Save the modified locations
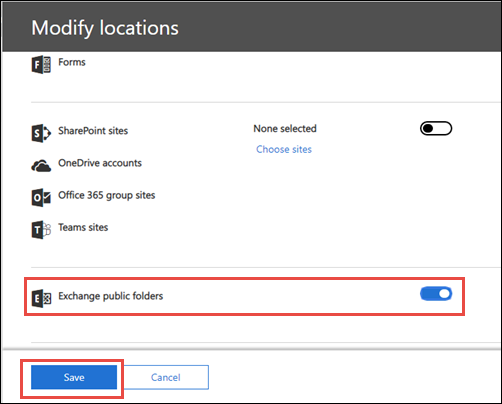Viewport: 502px width, 404px height. [74, 377]
